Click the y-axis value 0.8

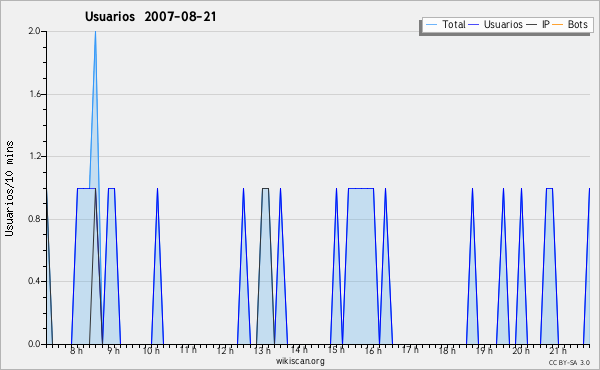pyautogui.click(x=34, y=219)
